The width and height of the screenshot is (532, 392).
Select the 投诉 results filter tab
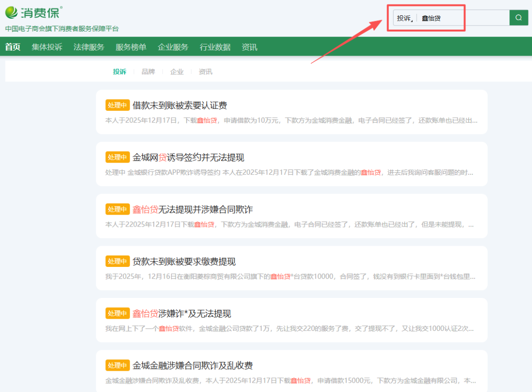tap(119, 72)
